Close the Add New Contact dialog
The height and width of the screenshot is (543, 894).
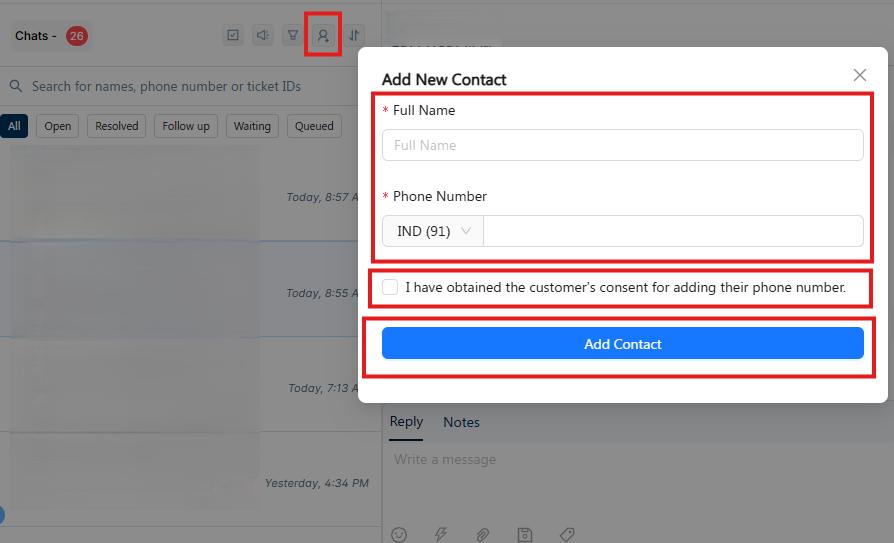(860, 75)
